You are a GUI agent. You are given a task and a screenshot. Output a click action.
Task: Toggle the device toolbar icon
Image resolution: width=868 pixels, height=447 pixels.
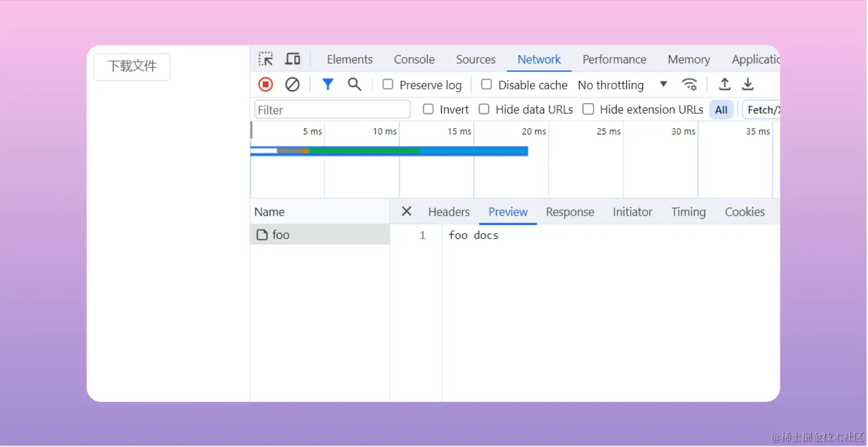[292, 59]
